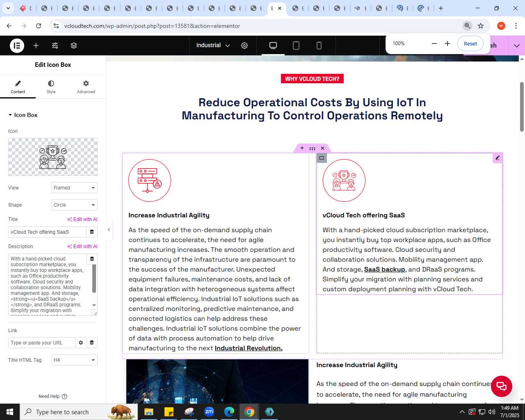Click the section add plus handle
Image resolution: width=525 pixels, height=420 pixels.
coord(302,148)
